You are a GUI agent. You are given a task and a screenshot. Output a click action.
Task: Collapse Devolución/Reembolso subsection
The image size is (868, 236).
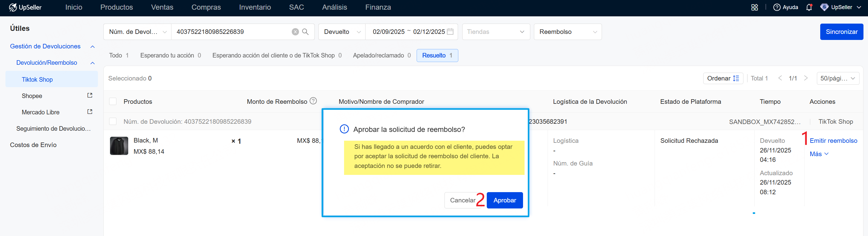point(93,63)
